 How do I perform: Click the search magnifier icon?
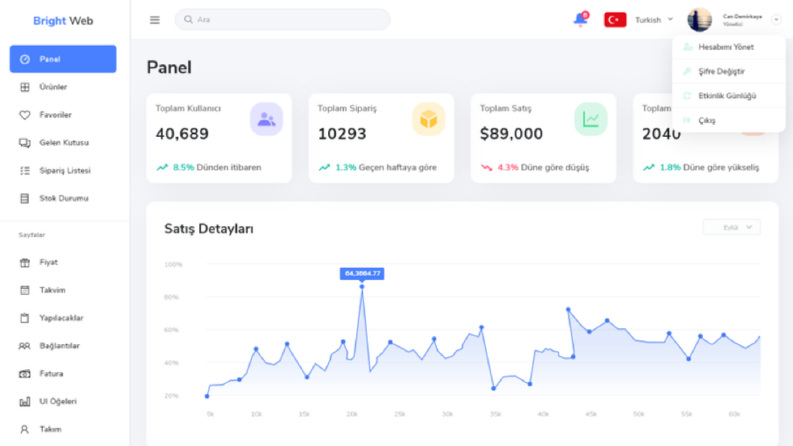pyautogui.click(x=188, y=20)
